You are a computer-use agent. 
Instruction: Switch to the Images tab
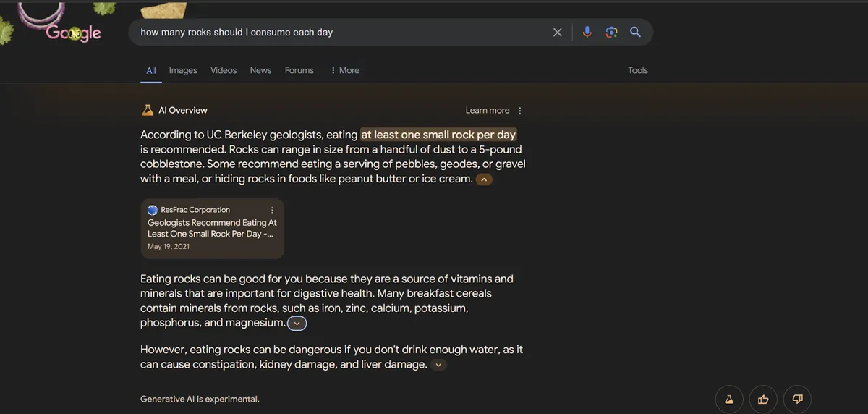[x=183, y=70]
